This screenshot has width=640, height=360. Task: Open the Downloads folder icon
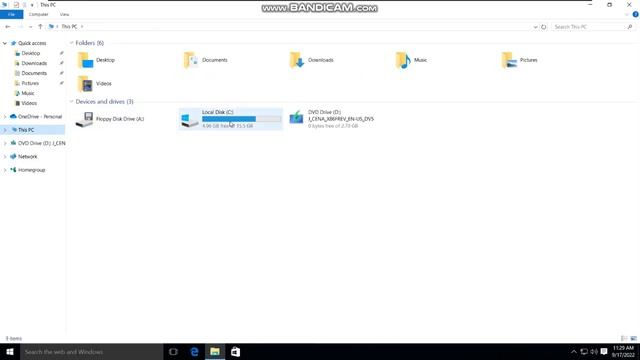click(x=297, y=60)
